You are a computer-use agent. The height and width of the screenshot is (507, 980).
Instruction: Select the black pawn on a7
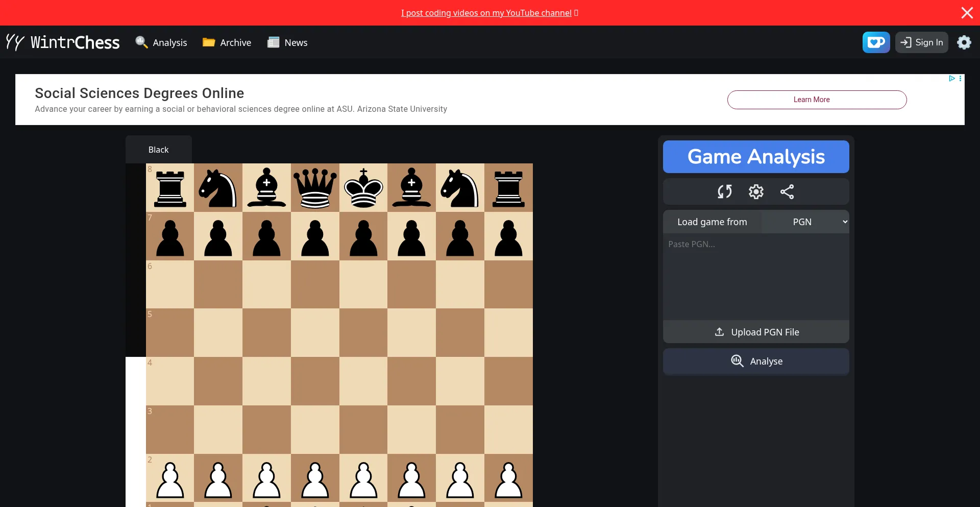pyautogui.click(x=170, y=236)
